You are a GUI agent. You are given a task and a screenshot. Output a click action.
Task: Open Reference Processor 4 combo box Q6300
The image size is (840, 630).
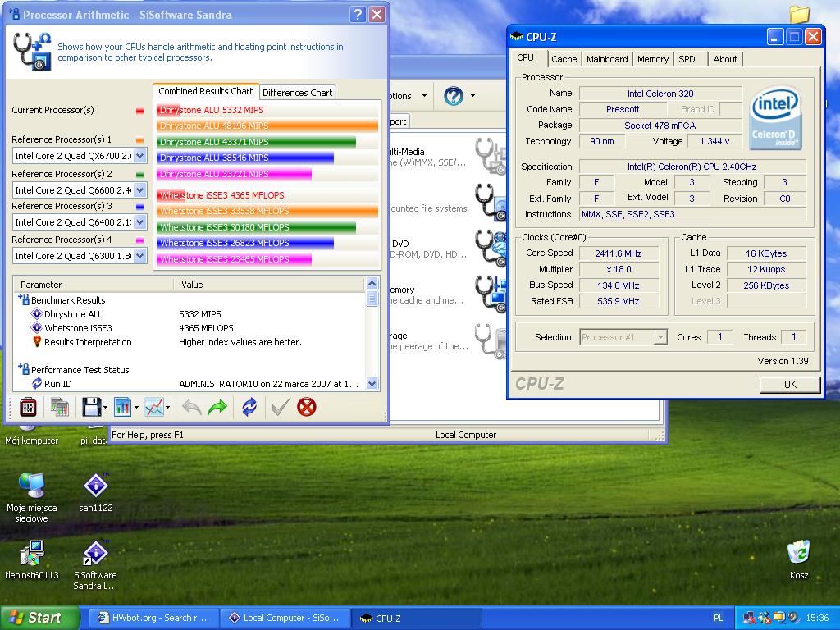coord(80,256)
